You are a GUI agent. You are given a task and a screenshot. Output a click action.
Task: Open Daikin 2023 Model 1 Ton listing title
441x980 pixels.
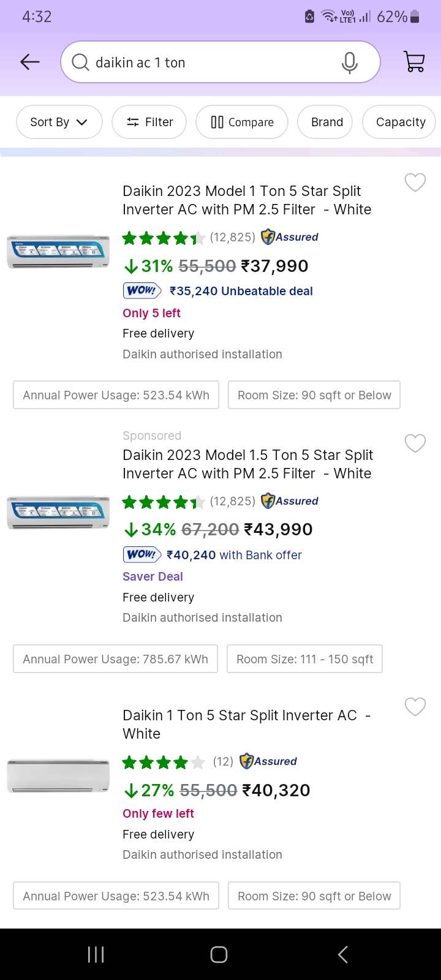click(246, 200)
